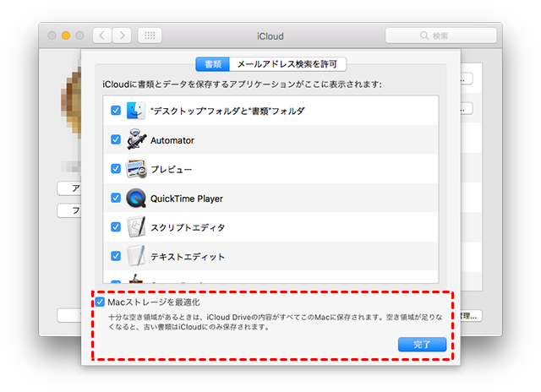Focus the 検索 search field
Screen dimensions: 541x392
tap(441, 35)
